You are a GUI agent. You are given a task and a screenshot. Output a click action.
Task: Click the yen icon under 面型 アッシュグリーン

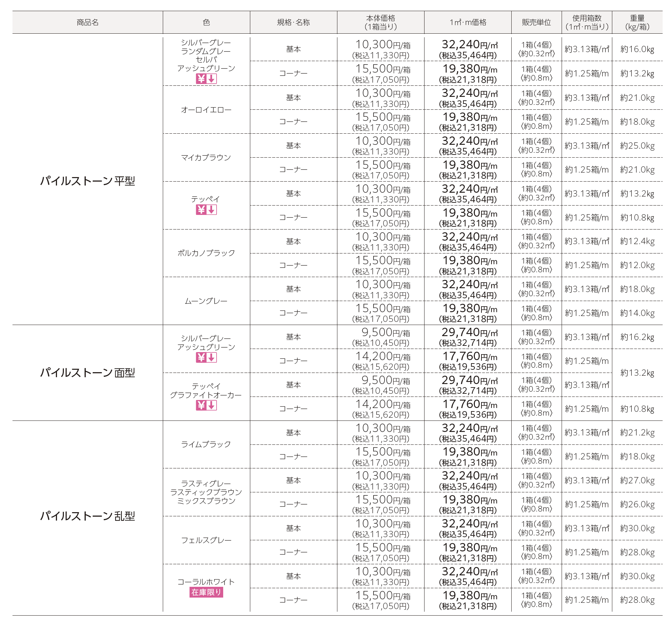[x=201, y=357]
